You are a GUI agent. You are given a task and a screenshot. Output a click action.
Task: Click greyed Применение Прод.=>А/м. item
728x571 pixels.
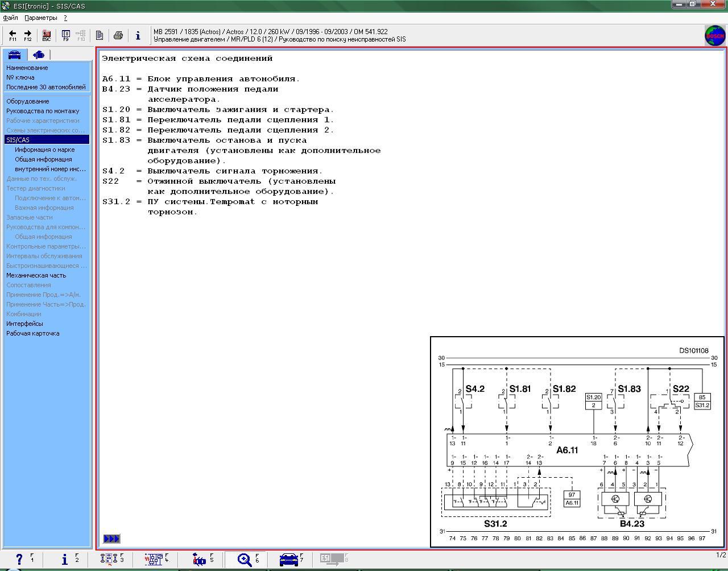[44, 295]
